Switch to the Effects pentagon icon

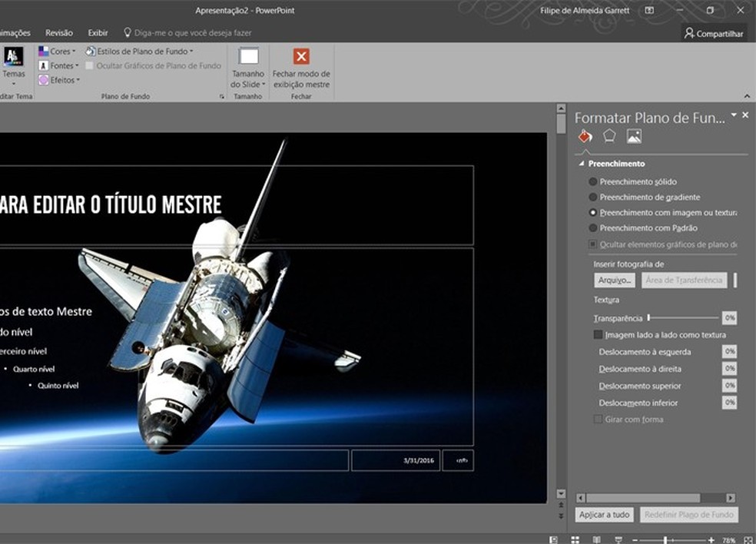point(609,136)
